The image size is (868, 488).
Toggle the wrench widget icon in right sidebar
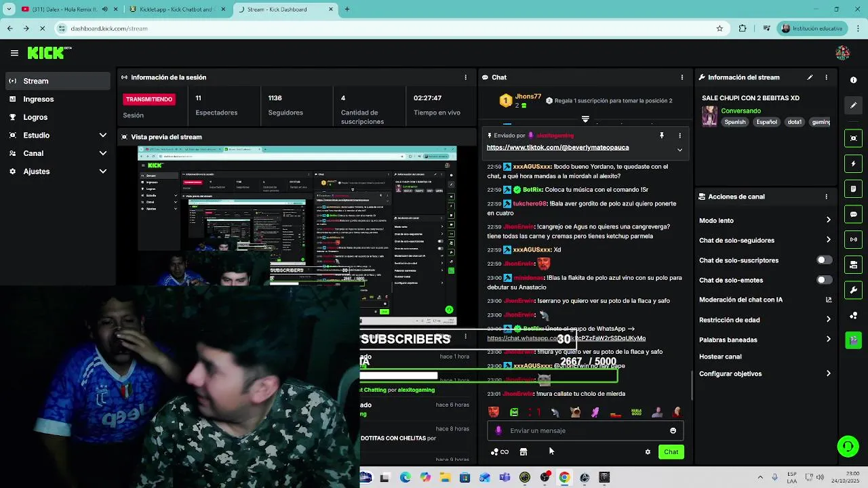point(853,290)
